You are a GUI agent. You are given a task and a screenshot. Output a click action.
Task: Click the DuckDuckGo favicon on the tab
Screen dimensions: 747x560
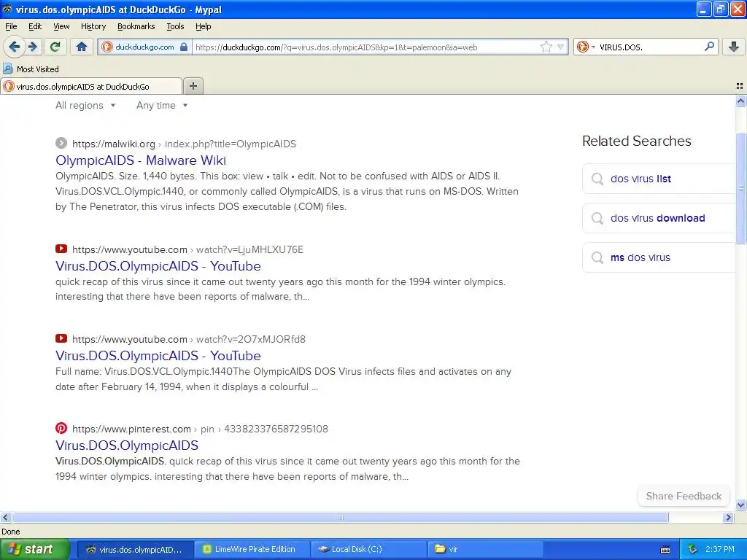[9, 86]
